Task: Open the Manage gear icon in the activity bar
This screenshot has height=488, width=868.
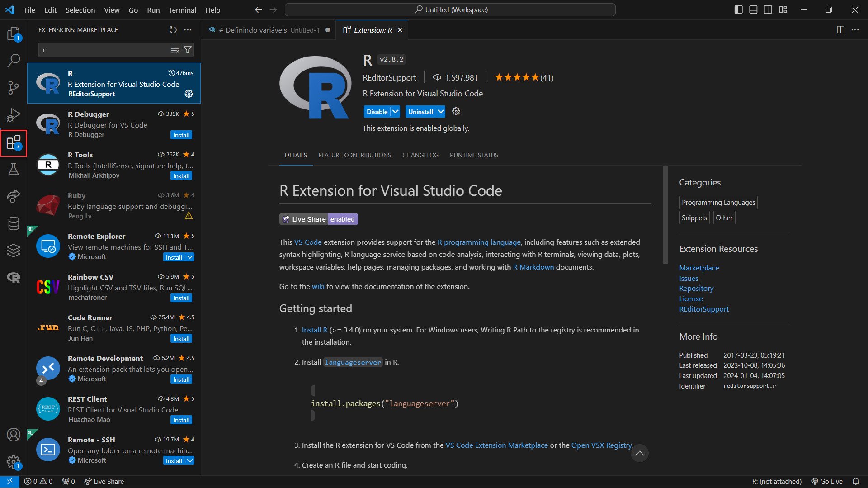Action: tap(14, 462)
